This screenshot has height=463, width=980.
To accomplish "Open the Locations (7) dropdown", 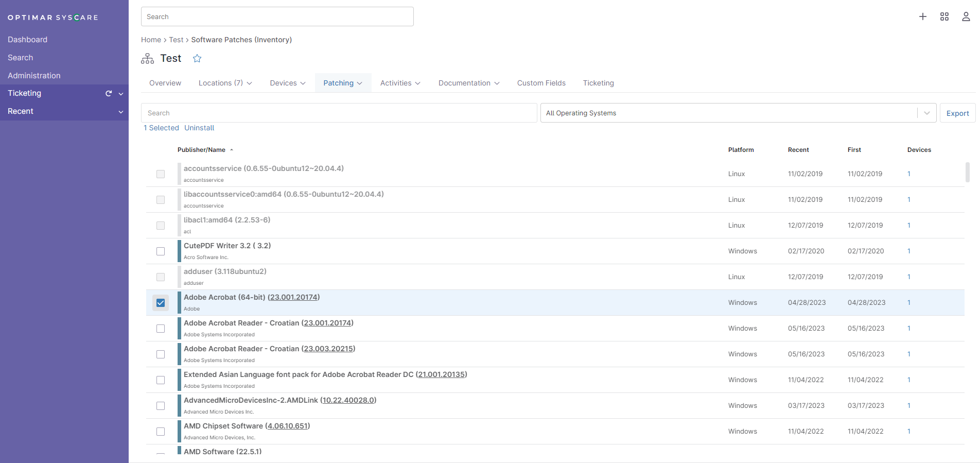I will (x=225, y=83).
